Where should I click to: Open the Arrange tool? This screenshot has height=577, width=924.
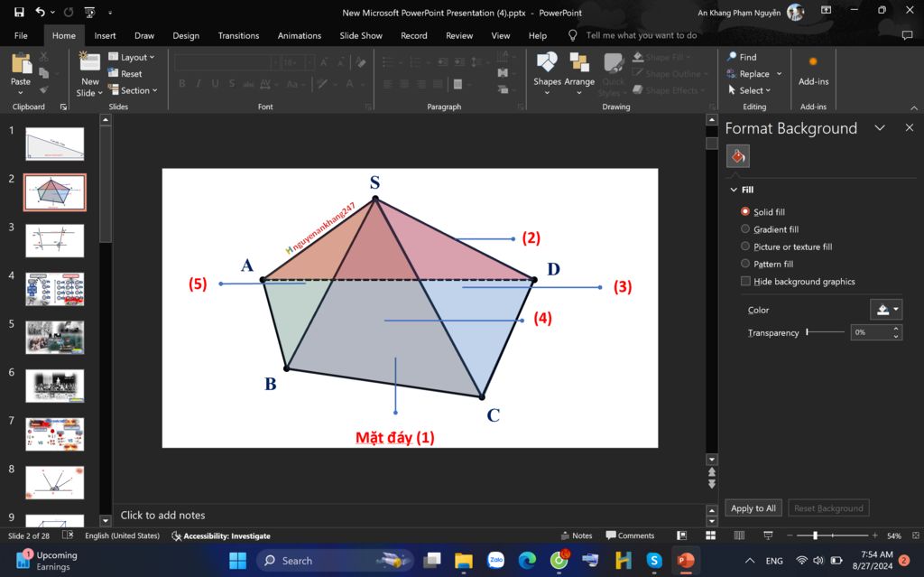pyautogui.click(x=579, y=63)
